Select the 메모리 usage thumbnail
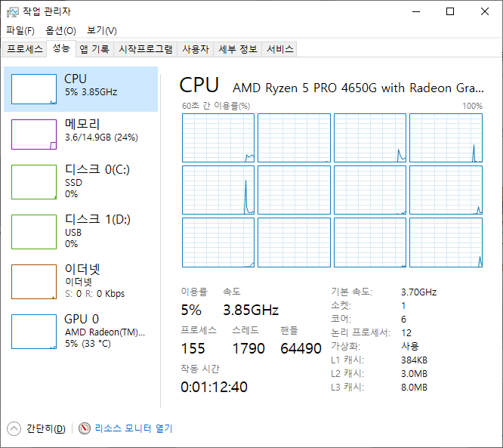The width and height of the screenshot is (503, 448). coord(34,134)
